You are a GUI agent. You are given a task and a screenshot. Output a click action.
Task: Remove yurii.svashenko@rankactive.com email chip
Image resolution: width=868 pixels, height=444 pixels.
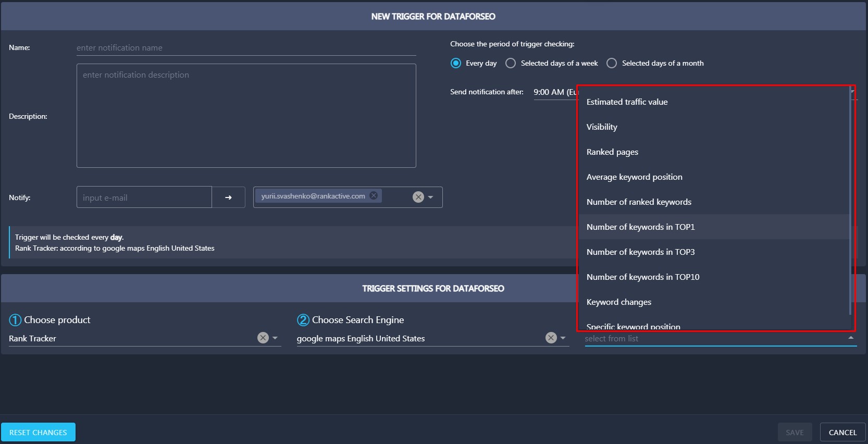point(374,195)
